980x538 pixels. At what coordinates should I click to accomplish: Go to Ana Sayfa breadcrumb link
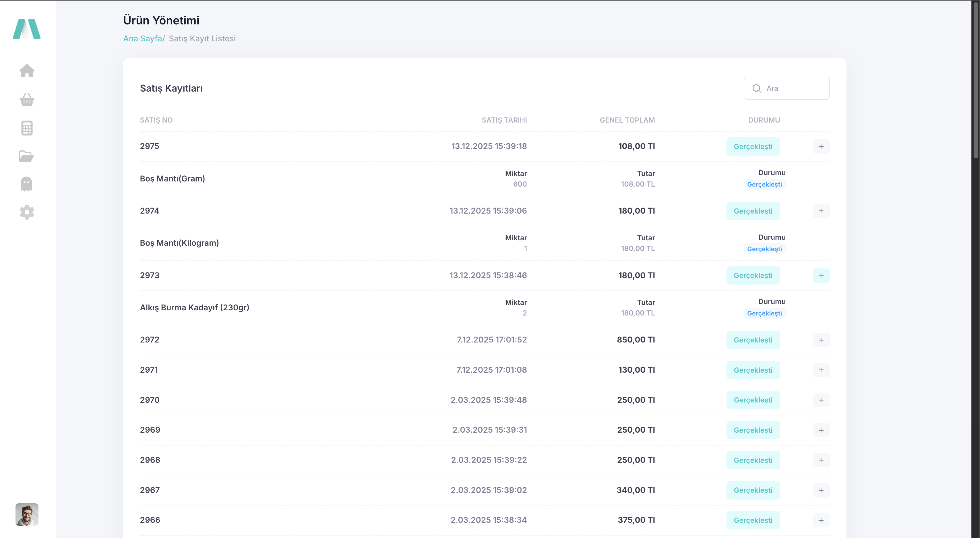click(143, 38)
